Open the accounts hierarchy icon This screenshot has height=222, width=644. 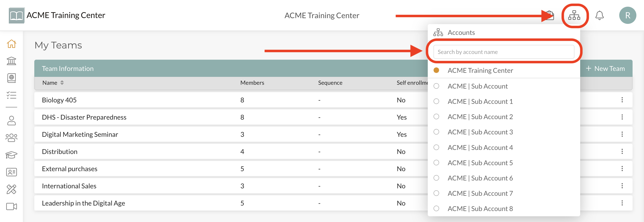(574, 16)
